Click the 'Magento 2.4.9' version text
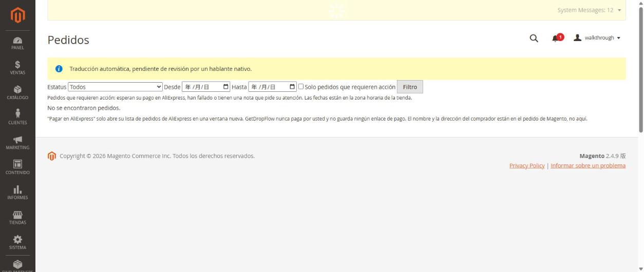Screen dimensions: 644x272 (x=602, y=156)
